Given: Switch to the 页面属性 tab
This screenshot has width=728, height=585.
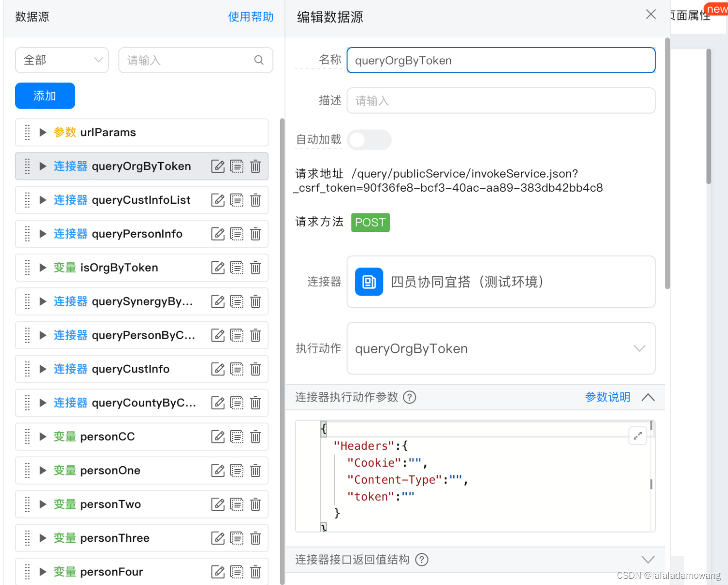Looking at the screenshot, I should [690, 16].
